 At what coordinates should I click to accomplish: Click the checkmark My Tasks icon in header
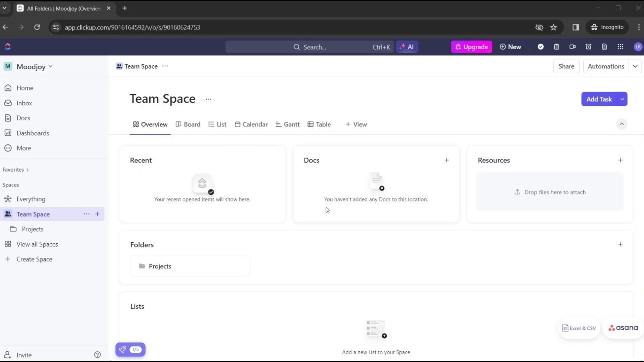coord(540,47)
